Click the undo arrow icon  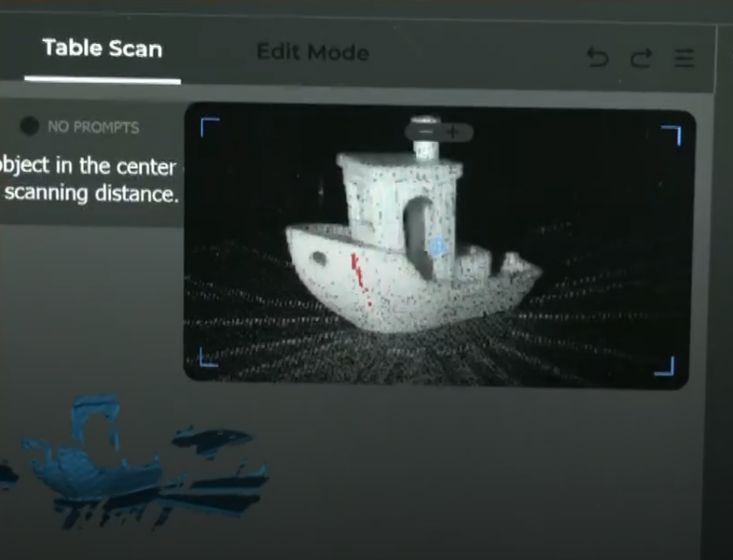pyautogui.click(x=597, y=57)
